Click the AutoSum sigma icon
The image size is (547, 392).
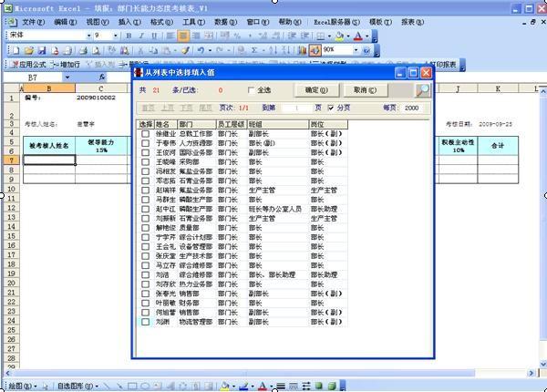point(254,50)
